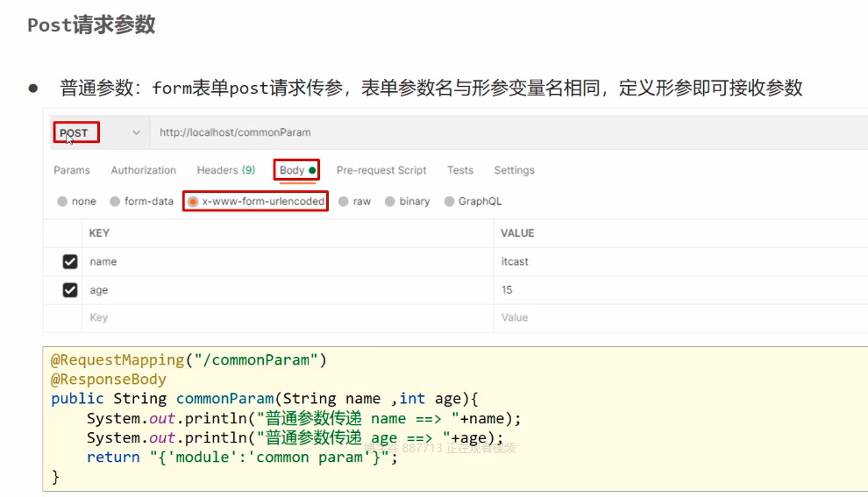Click the request URL field

[509, 133]
